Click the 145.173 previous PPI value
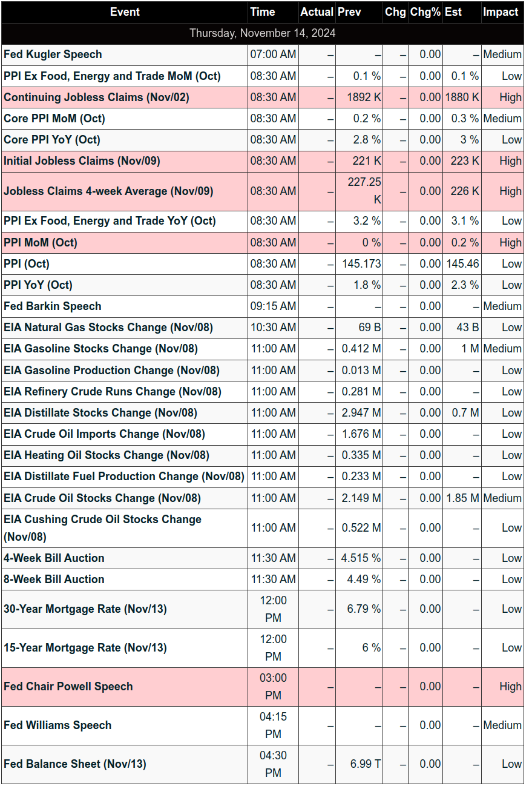 362,264
